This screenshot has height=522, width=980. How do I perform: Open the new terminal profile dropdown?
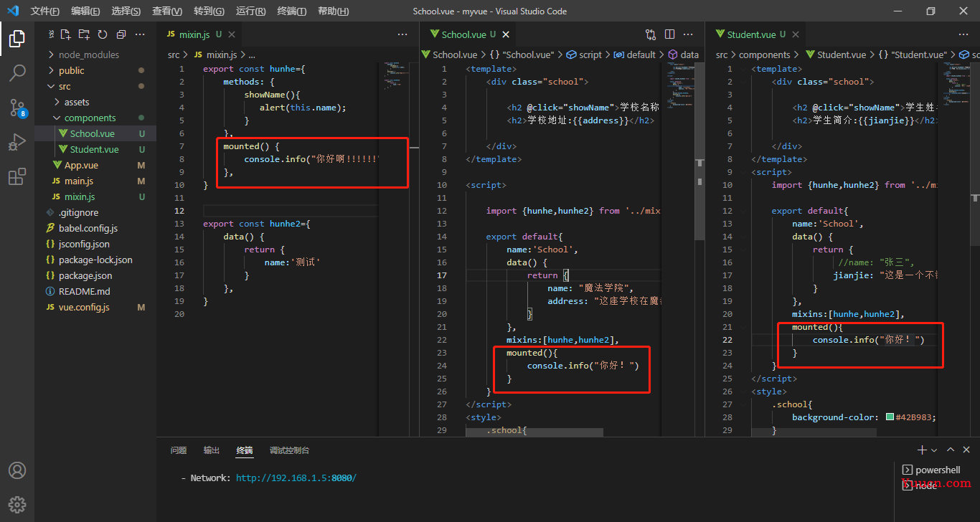pos(934,450)
